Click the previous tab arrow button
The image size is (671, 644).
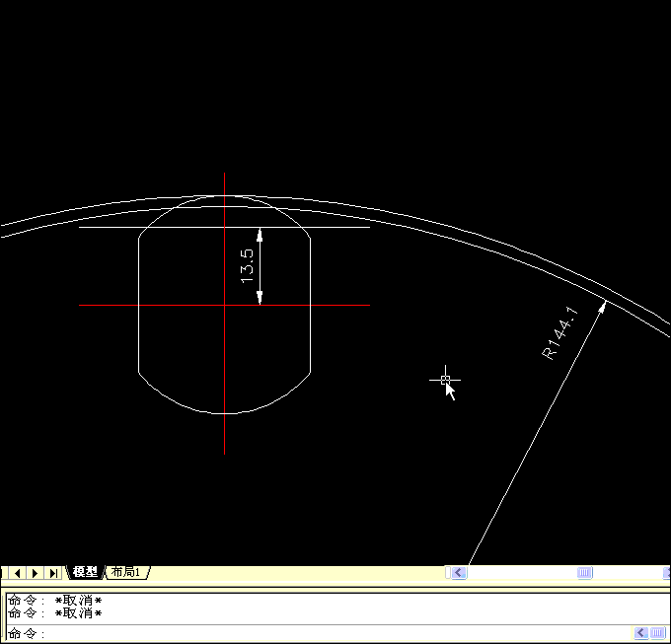18,573
